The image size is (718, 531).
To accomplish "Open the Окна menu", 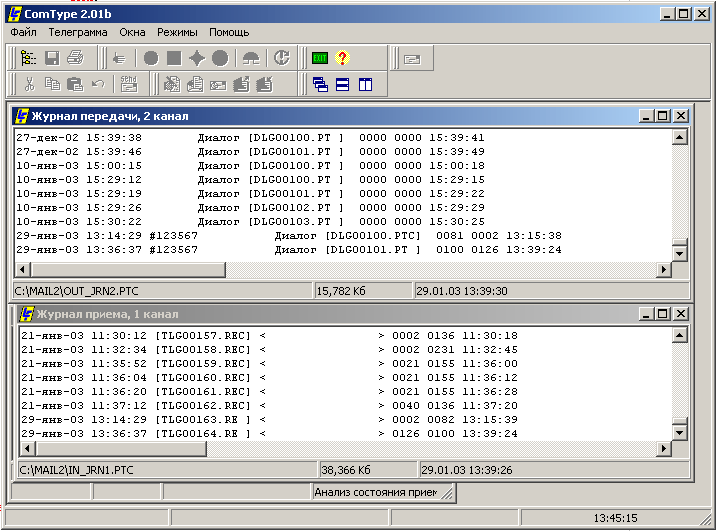I will pyautogui.click(x=132, y=33).
